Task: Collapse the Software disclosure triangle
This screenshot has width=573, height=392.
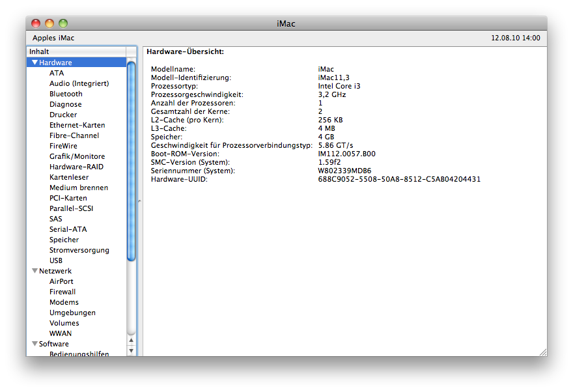Action: (x=35, y=344)
